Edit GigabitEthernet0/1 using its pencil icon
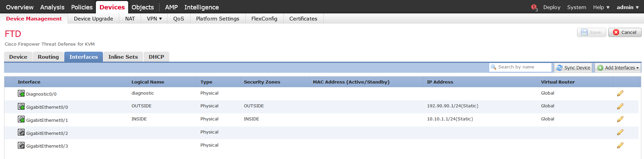 point(620,119)
